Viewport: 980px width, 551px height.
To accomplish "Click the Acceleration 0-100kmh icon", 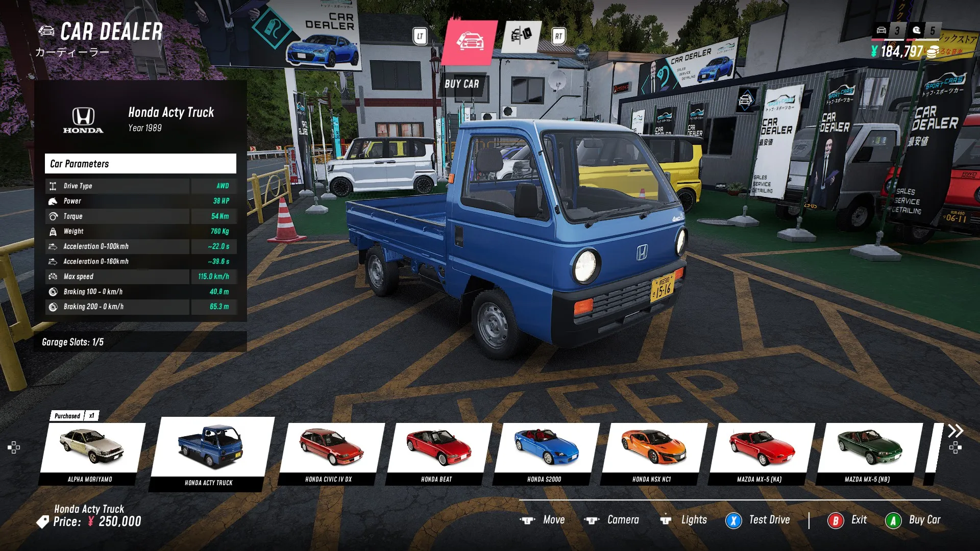I will 53,246.
